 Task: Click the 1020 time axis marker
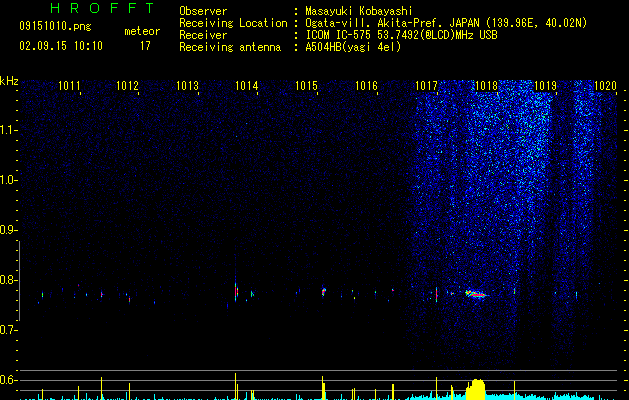click(605, 86)
